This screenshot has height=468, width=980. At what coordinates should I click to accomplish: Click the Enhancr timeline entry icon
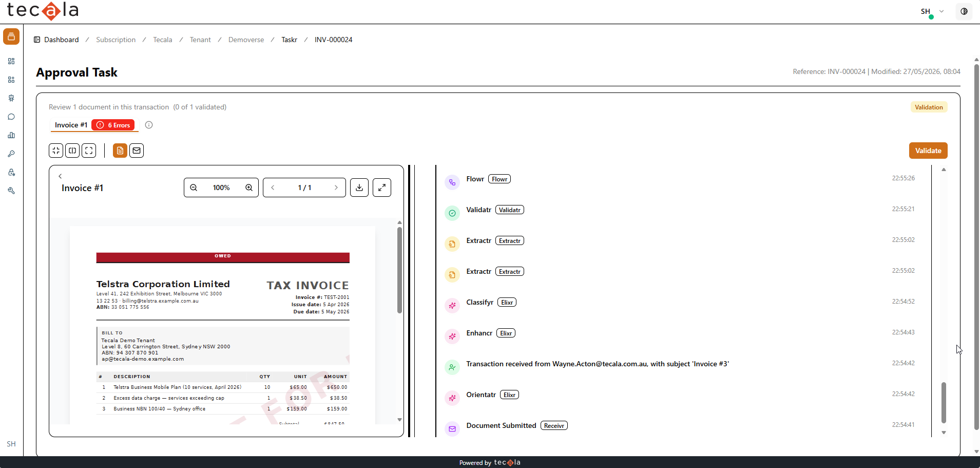tap(452, 336)
